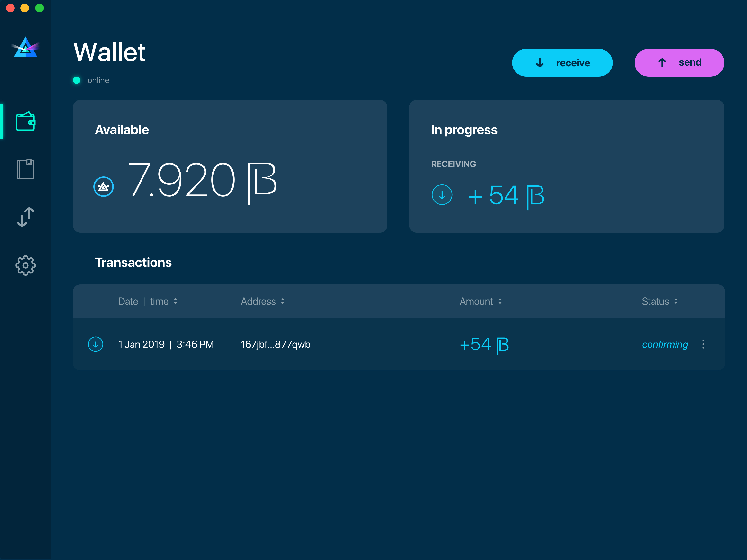The width and height of the screenshot is (747, 560).
Task: Click the 3:46 PM time
Action: pos(195,344)
